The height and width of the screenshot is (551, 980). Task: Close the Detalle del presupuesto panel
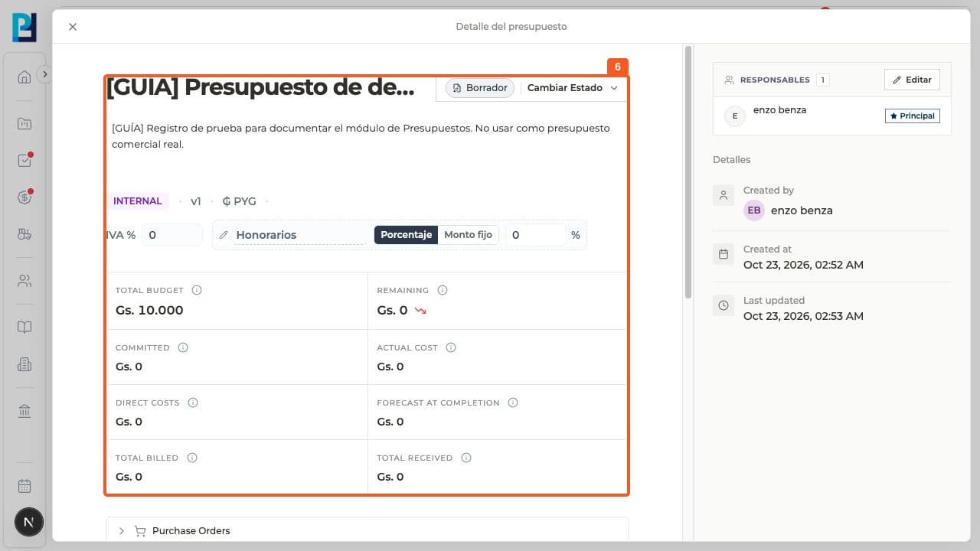[73, 27]
